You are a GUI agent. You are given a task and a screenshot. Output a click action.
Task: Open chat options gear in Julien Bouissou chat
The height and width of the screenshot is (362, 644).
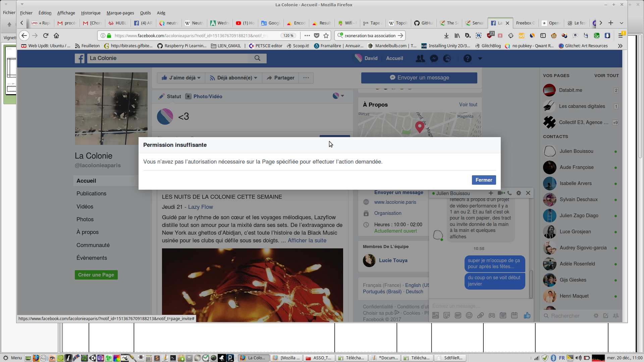[x=519, y=193]
